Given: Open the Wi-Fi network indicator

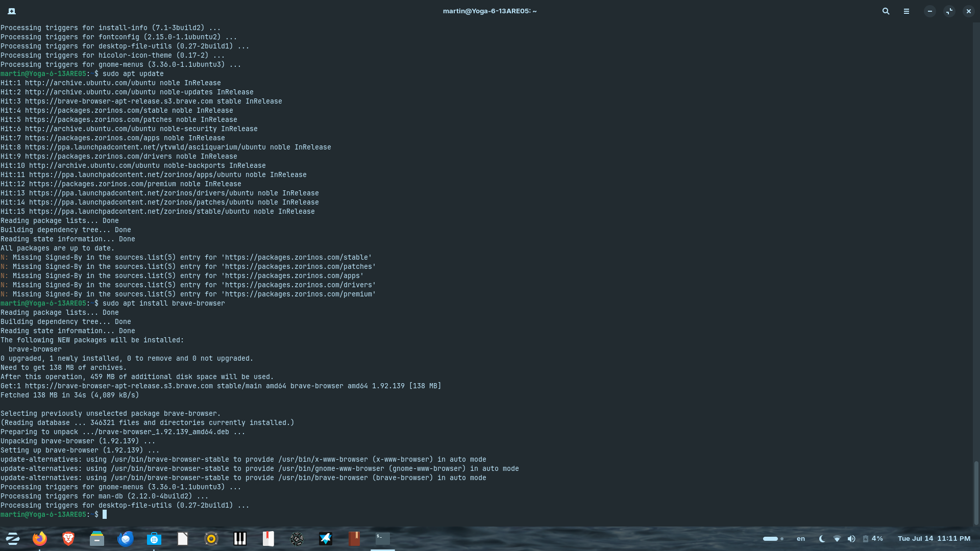Looking at the screenshot, I should coord(837,539).
